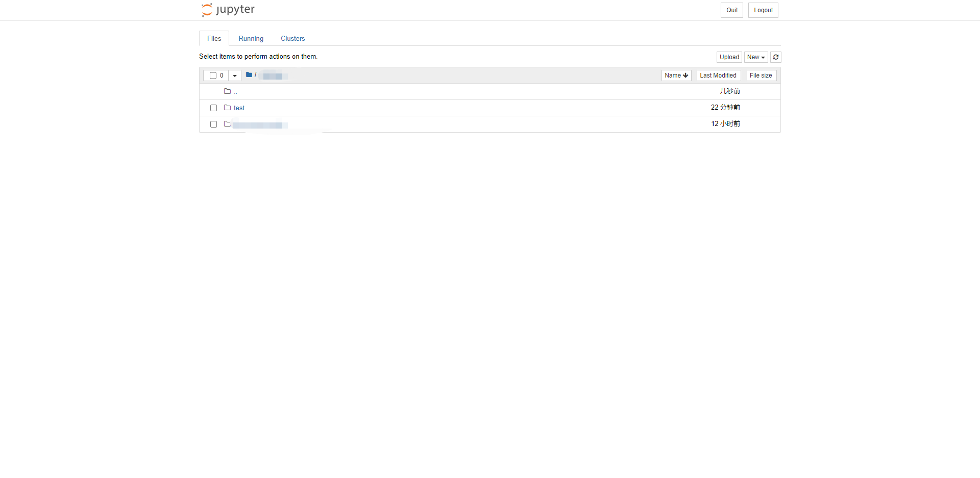This screenshot has width=980, height=478.
Task: Click the breadcrumb root folder icon
Action: (249, 74)
